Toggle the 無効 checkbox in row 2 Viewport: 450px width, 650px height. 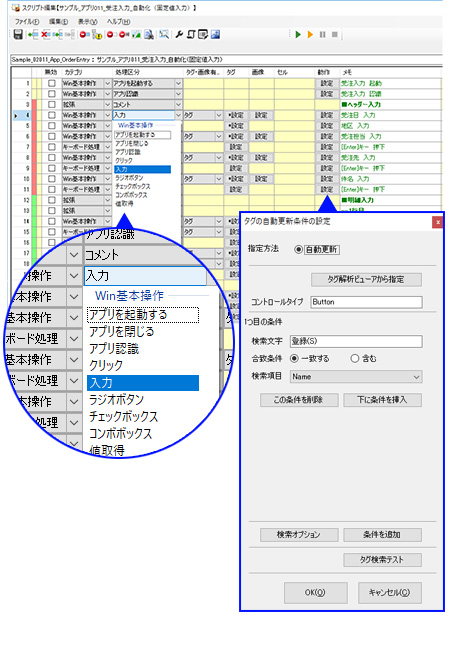tap(51, 94)
